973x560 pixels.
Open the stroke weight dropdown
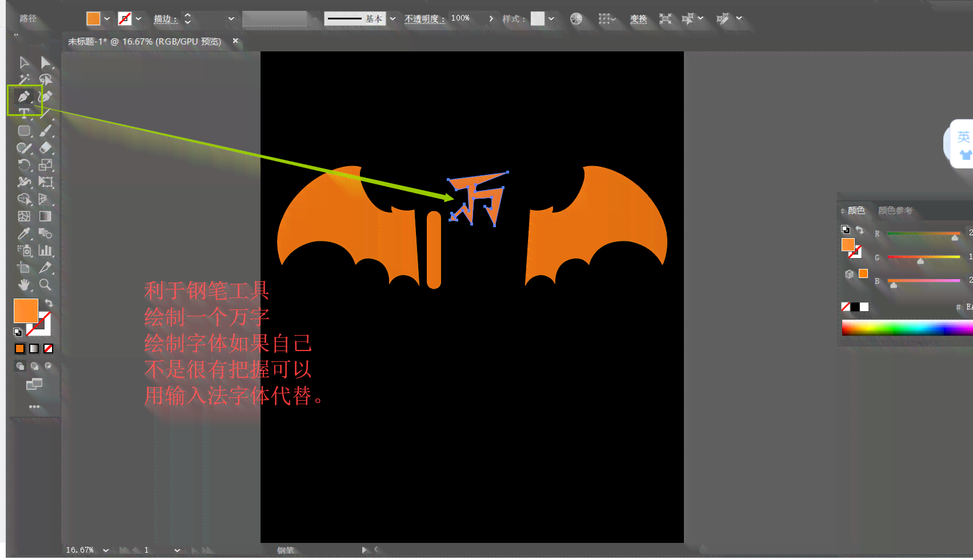click(x=231, y=19)
